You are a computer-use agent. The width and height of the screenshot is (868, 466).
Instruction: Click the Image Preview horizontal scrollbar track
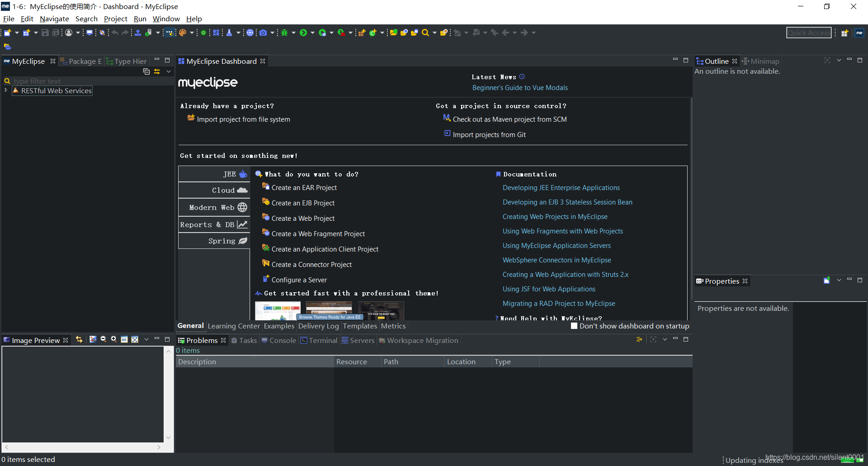pyautogui.click(x=83, y=447)
